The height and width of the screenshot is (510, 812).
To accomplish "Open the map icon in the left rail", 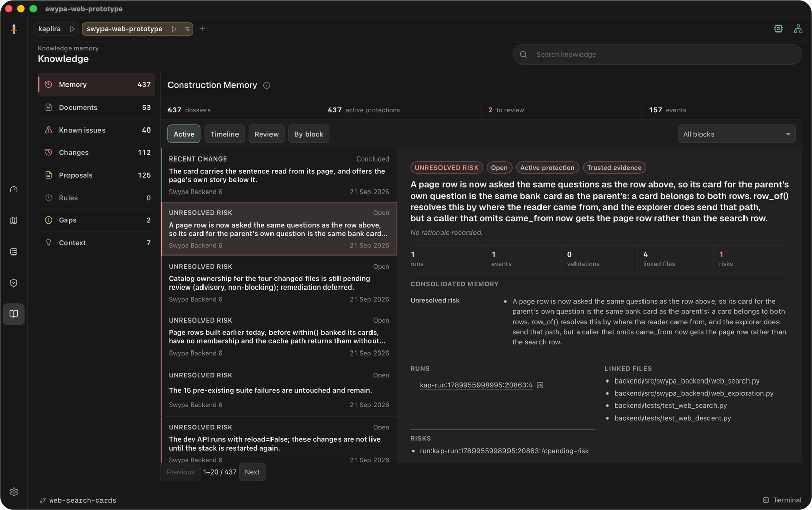I will [14, 220].
